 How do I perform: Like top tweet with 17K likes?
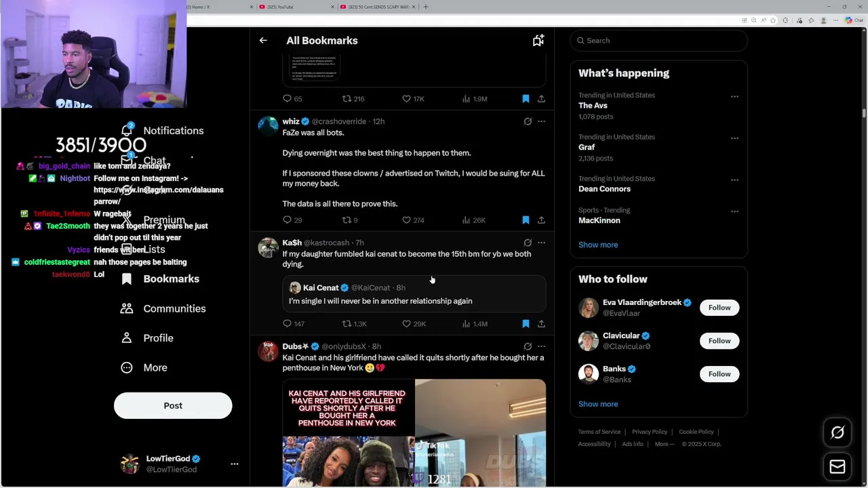point(413,99)
